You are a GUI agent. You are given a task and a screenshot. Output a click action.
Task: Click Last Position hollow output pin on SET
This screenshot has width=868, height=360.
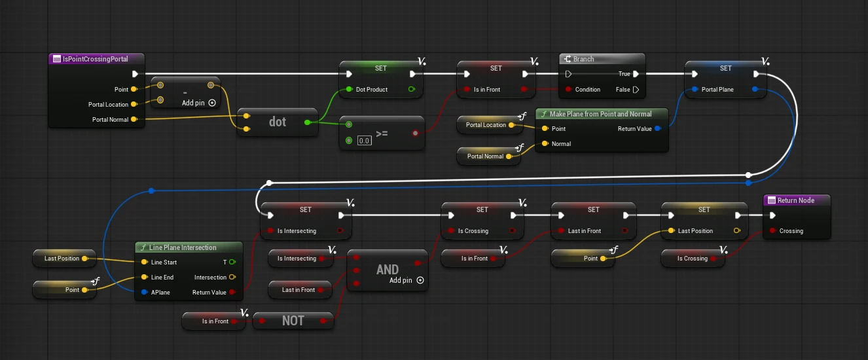pyautogui.click(x=737, y=230)
